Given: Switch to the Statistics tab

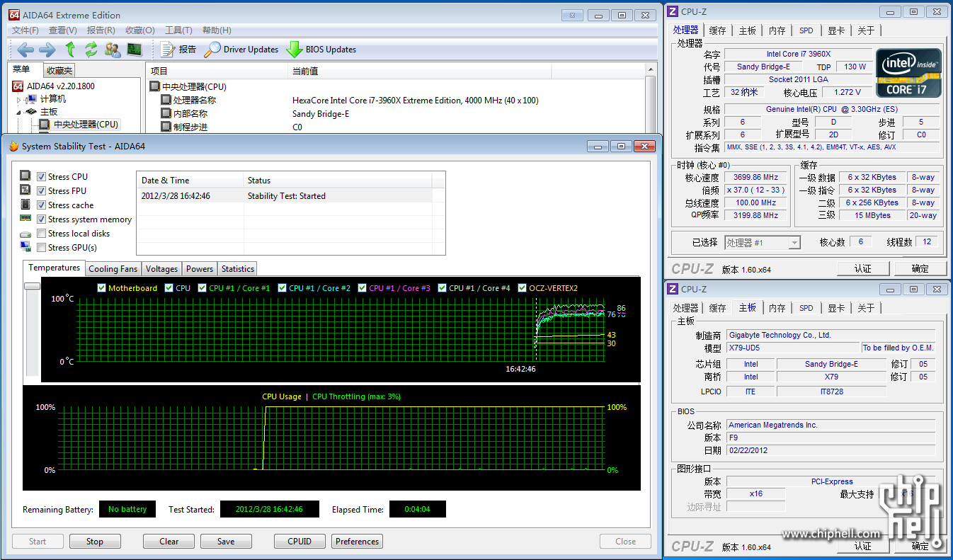Looking at the screenshot, I should 237,269.
